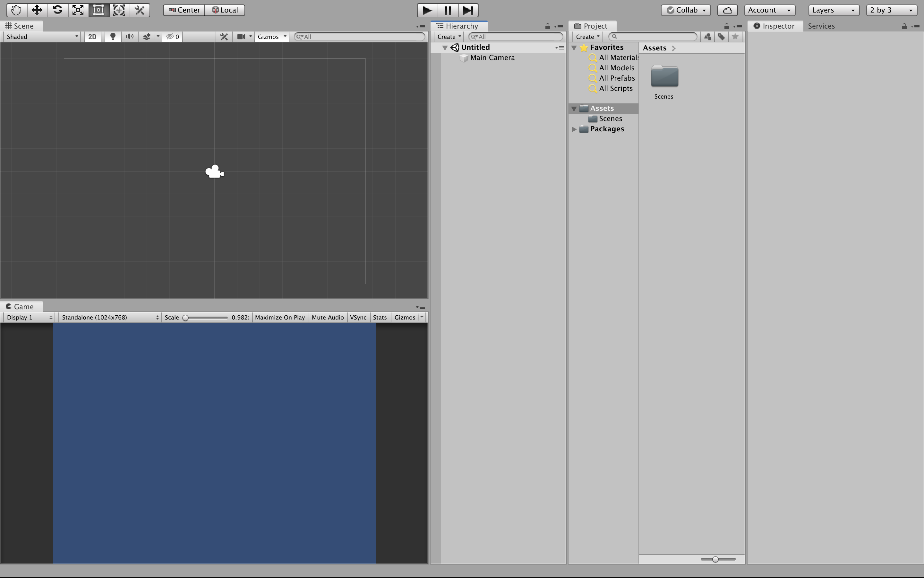The image size is (924, 578).
Task: Click Game view Gizmos button
Action: 405,317
